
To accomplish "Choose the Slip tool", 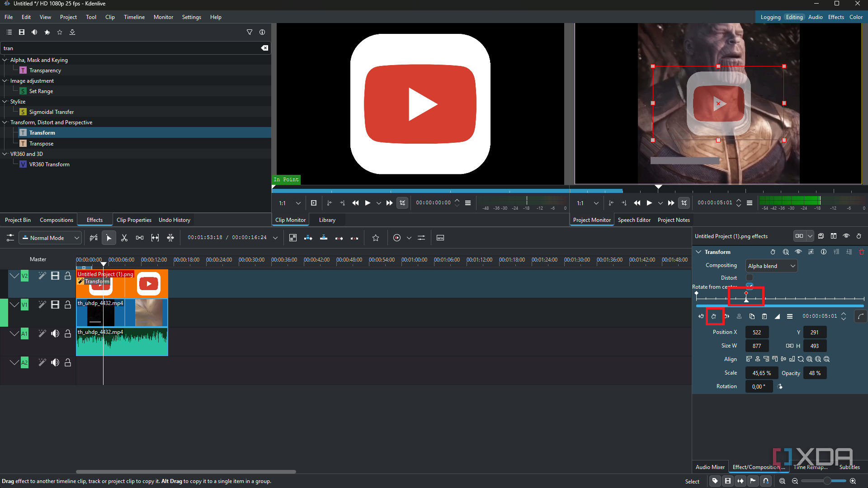I will [155, 238].
